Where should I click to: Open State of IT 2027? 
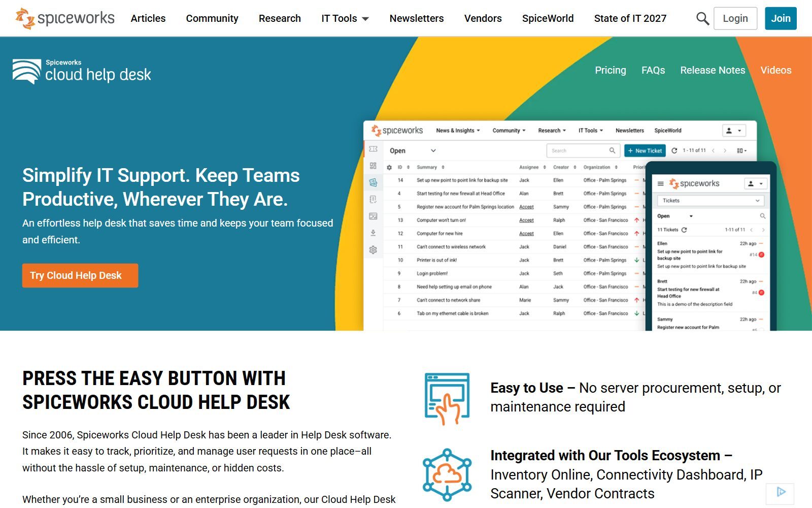pos(630,18)
